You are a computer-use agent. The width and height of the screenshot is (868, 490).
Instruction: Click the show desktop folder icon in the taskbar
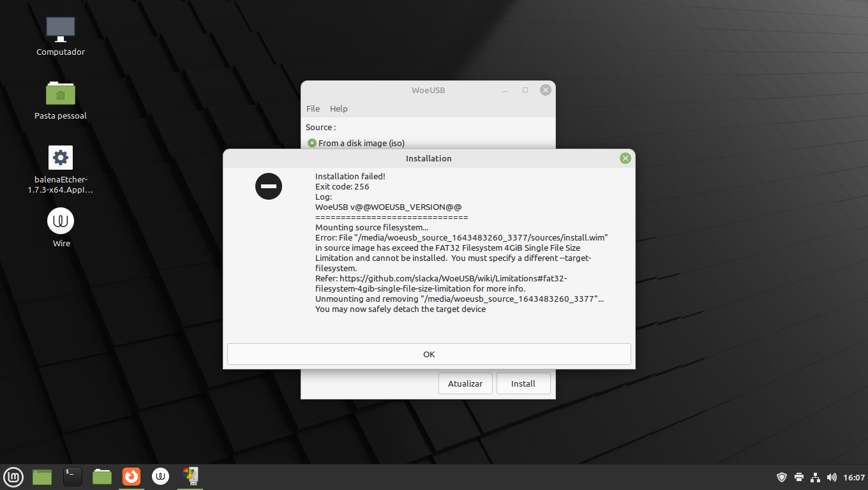click(42, 477)
